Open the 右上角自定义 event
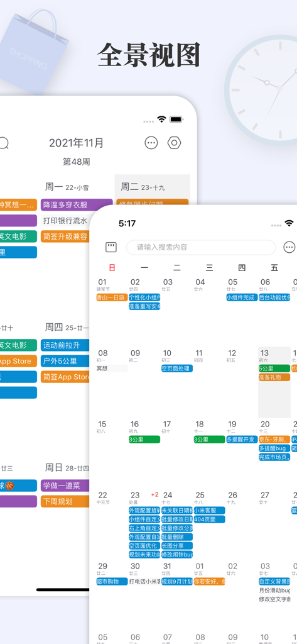This screenshot has height=644, width=297. (144, 528)
